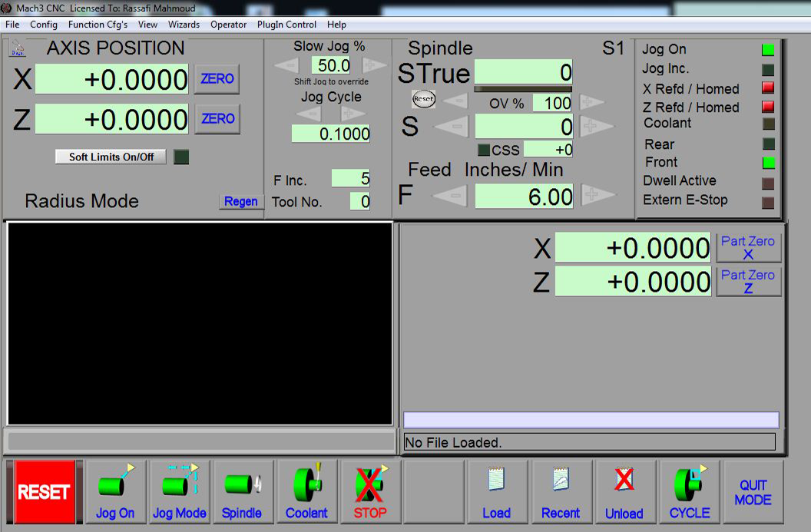Click the Tool No. field
This screenshot has height=532, width=811.
click(x=359, y=201)
